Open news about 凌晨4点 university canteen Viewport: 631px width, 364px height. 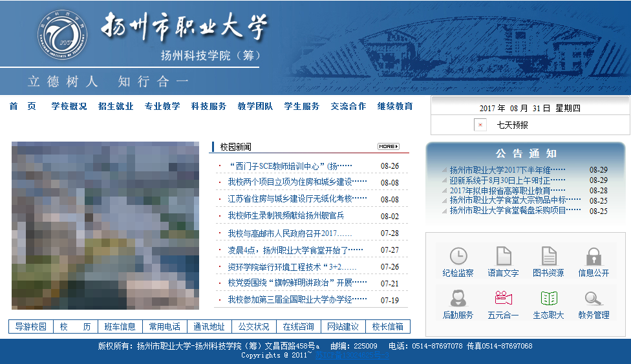click(x=295, y=250)
